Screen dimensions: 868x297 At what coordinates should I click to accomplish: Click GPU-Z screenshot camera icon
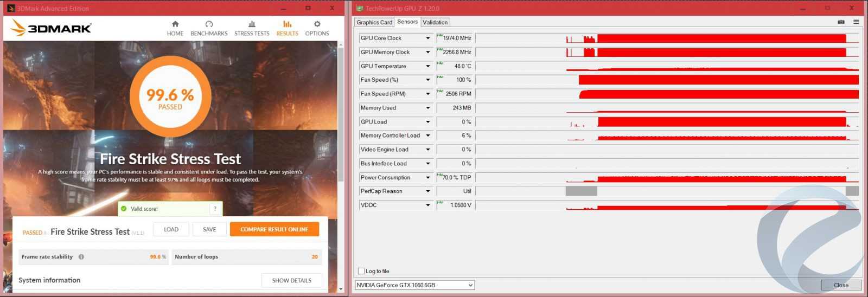coord(841,22)
